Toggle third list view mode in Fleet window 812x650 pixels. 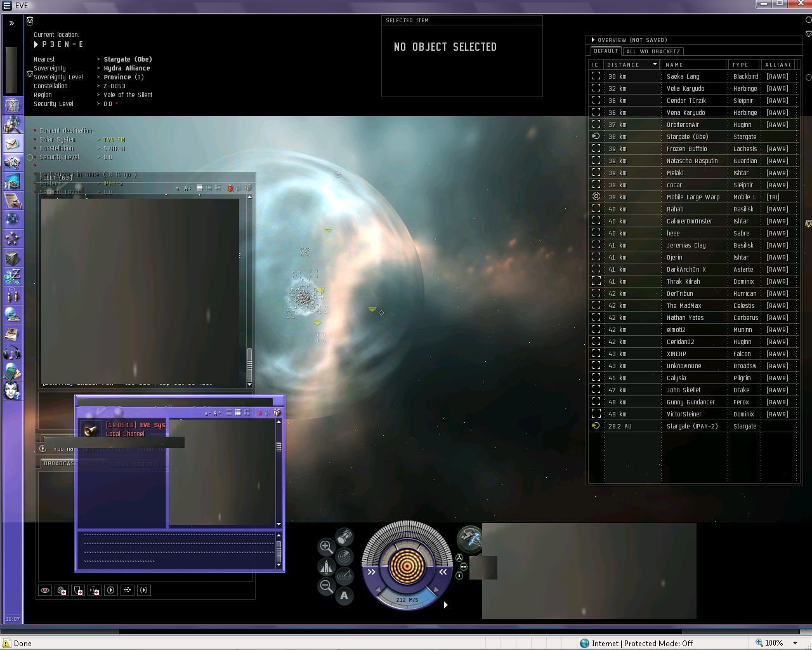(x=218, y=188)
